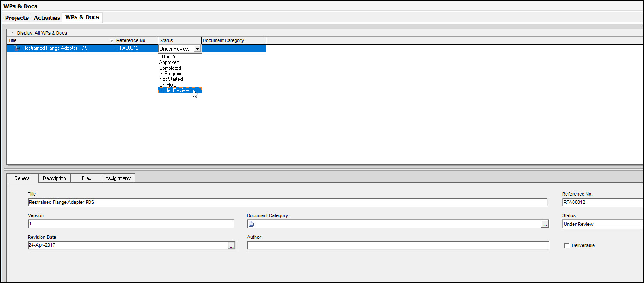Open the Files tab

click(x=86, y=178)
